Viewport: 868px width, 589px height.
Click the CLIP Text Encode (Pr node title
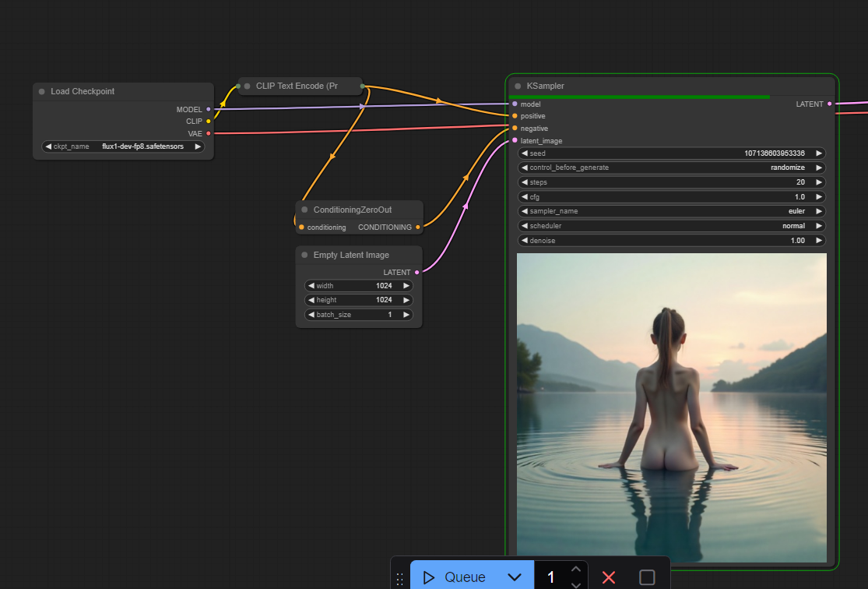pos(297,86)
